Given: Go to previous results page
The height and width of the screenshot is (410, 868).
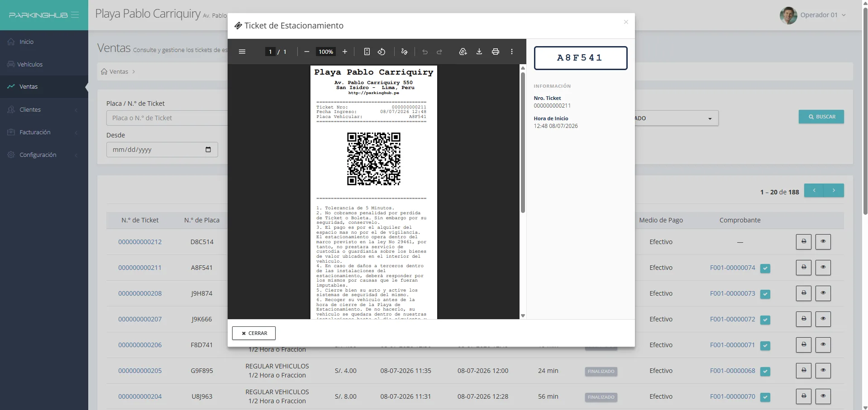Looking at the screenshot, I should point(814,190).
